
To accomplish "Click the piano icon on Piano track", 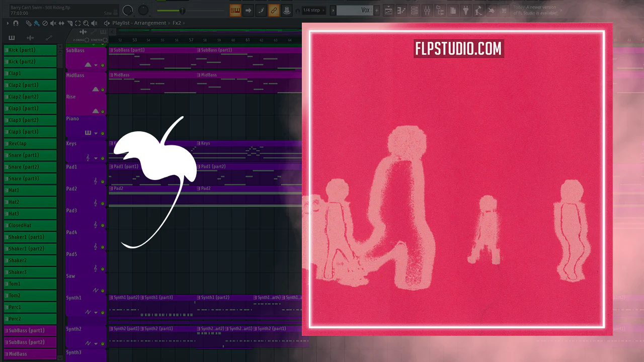I will [89, 133].
